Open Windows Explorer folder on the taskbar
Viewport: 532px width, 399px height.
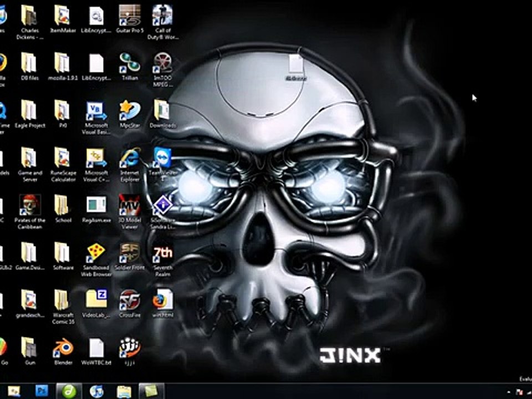tap(124, 391)
